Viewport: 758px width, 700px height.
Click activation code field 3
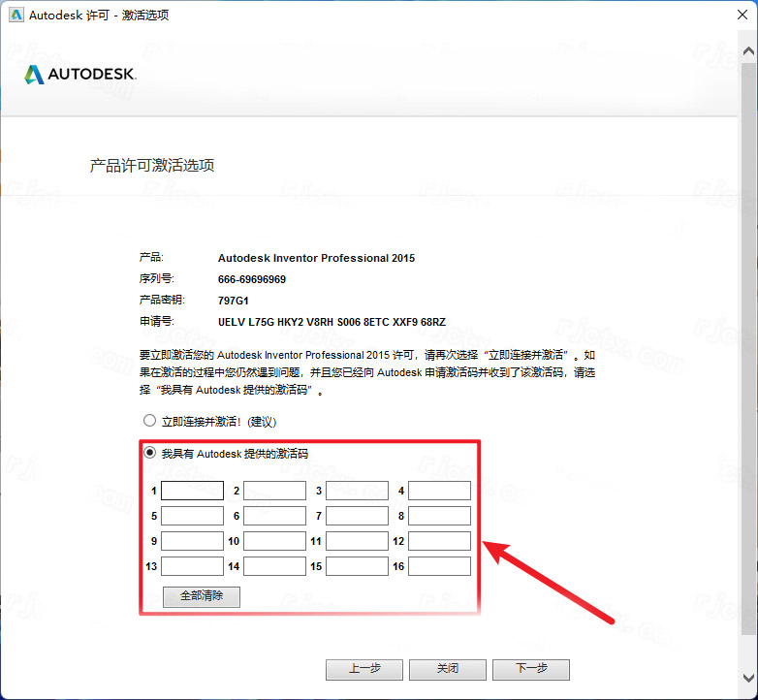358,491
